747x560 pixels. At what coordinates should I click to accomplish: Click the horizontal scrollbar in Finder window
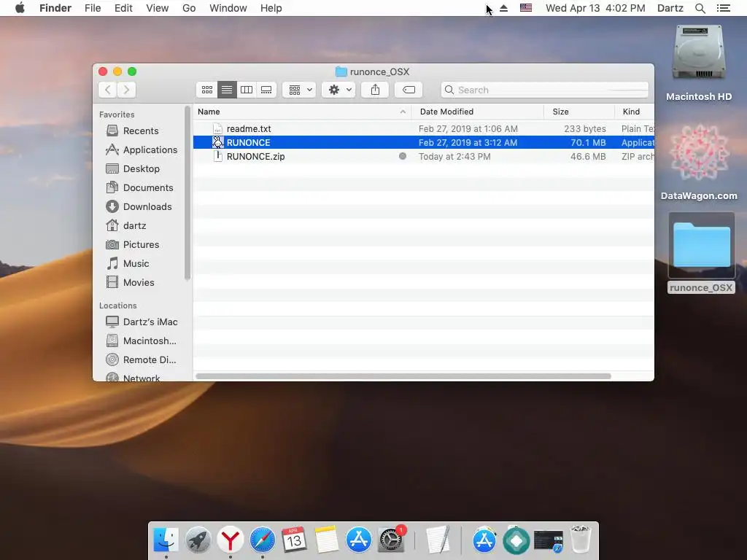(x=403, y=376)
